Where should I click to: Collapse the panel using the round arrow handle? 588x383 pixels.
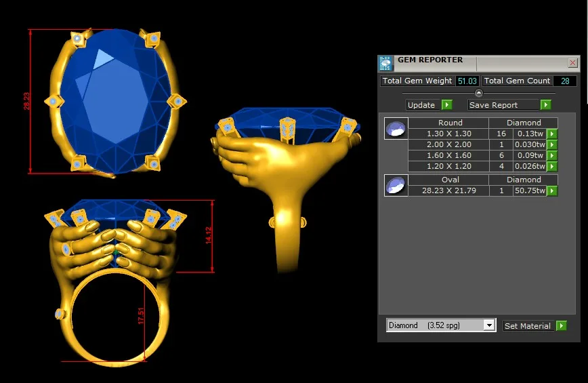[x=479, y=93]
